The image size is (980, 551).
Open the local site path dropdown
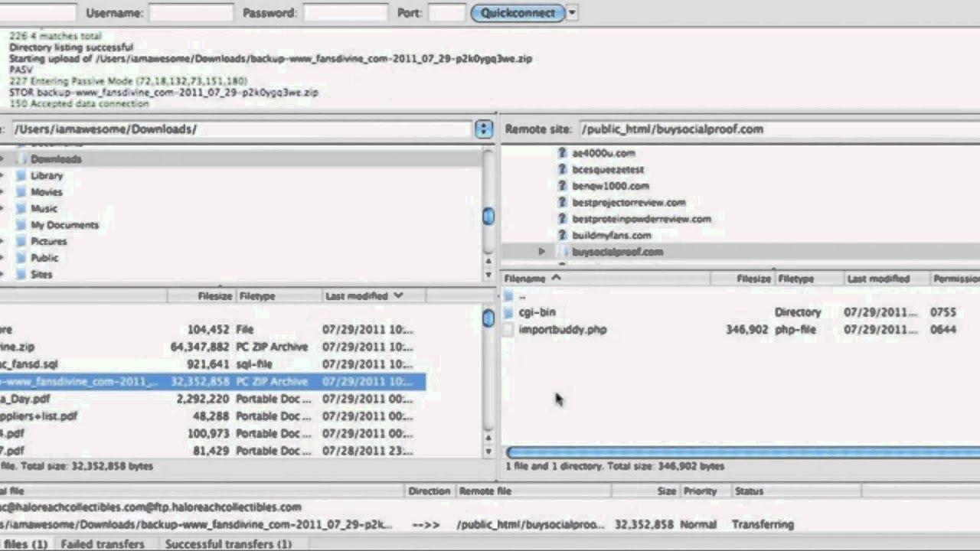[x=483, y=129]
